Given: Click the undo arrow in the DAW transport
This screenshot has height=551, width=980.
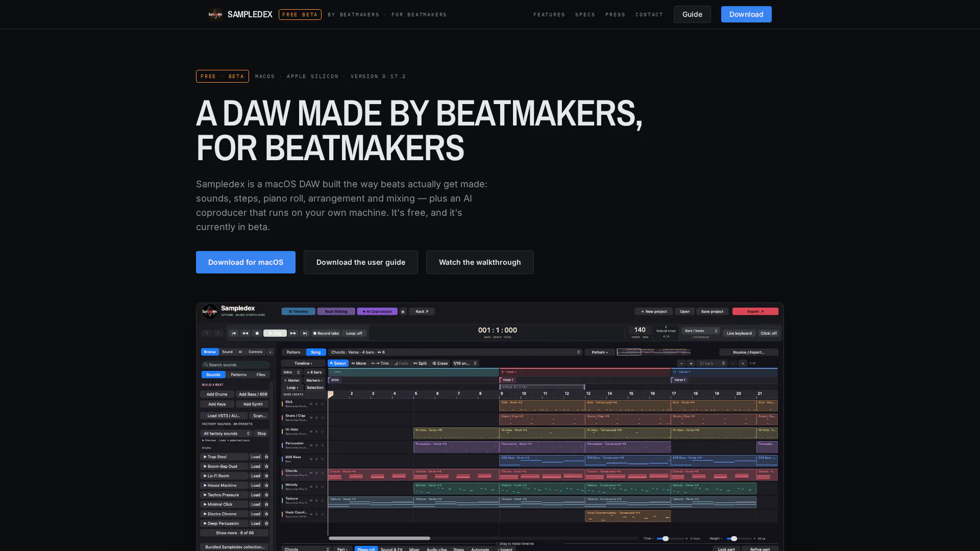Looking at the screenshot, I should tap(207, 333).
